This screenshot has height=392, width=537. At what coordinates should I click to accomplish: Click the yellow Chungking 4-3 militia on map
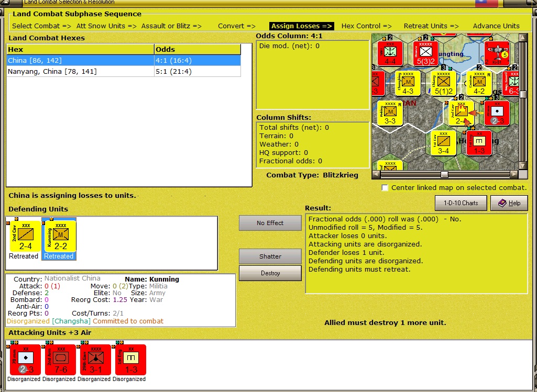coord(408,83)
